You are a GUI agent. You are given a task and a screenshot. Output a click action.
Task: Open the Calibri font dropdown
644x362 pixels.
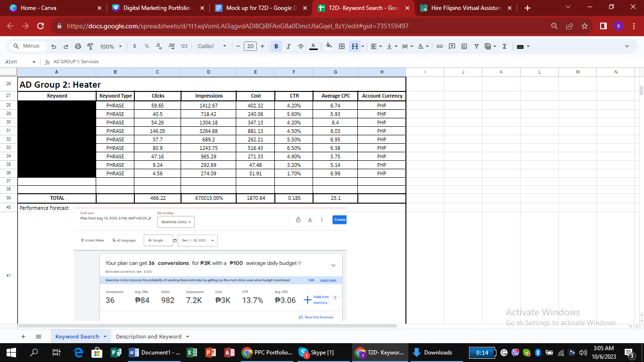212,46
